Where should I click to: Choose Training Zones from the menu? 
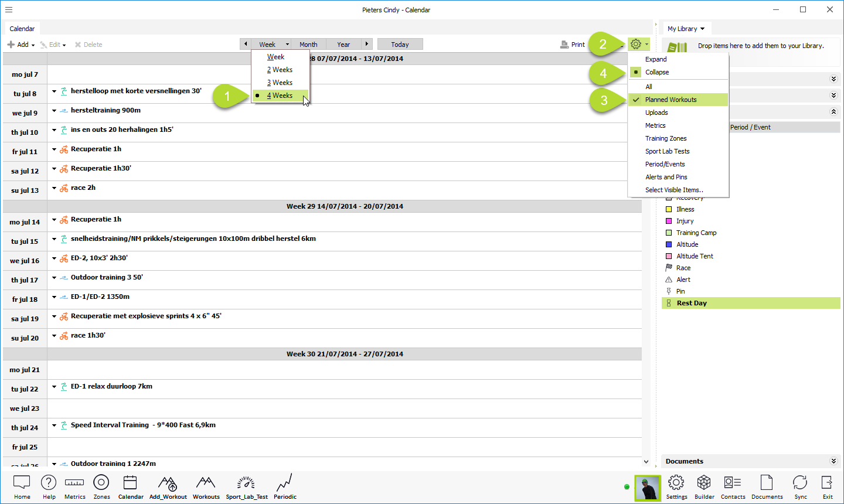[x=666, y=138]
